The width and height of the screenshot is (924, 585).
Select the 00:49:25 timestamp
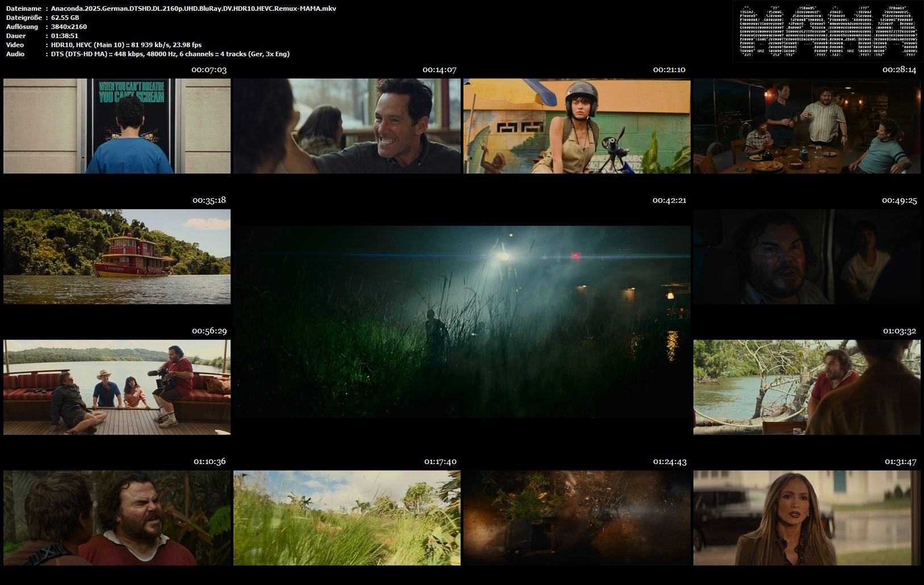click(900, 200)
